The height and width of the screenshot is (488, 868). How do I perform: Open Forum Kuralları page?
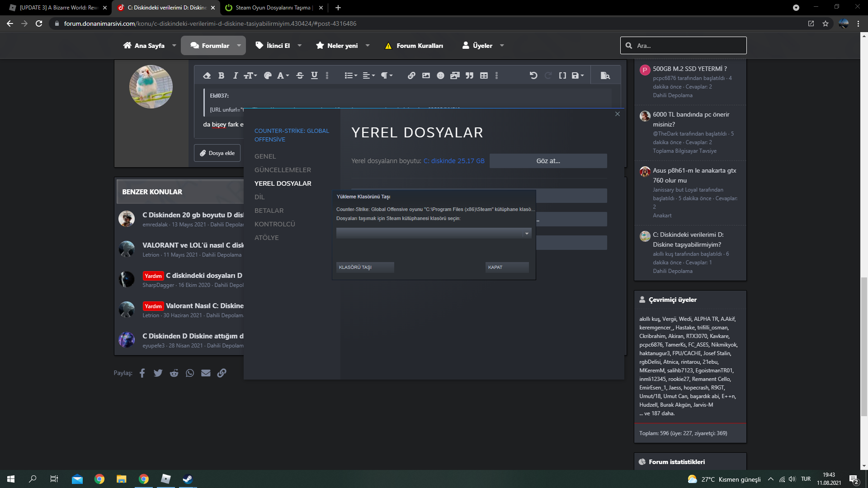pyautogui.click(x=414, y=46)
